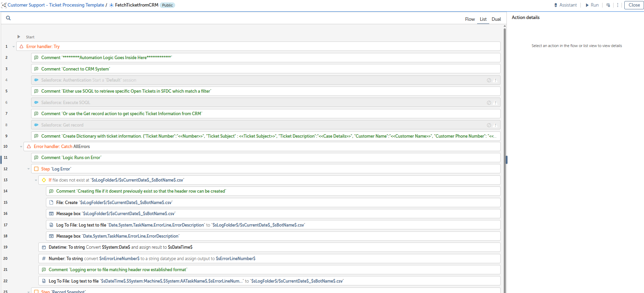Open the Assistant panel

coord(565,5)
